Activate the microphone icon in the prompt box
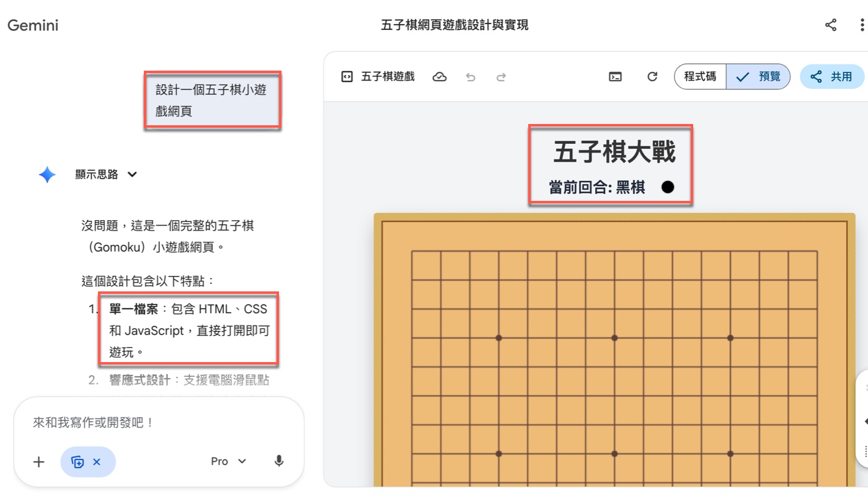Screen dimensions: 868x496 (x=278, y=461)
